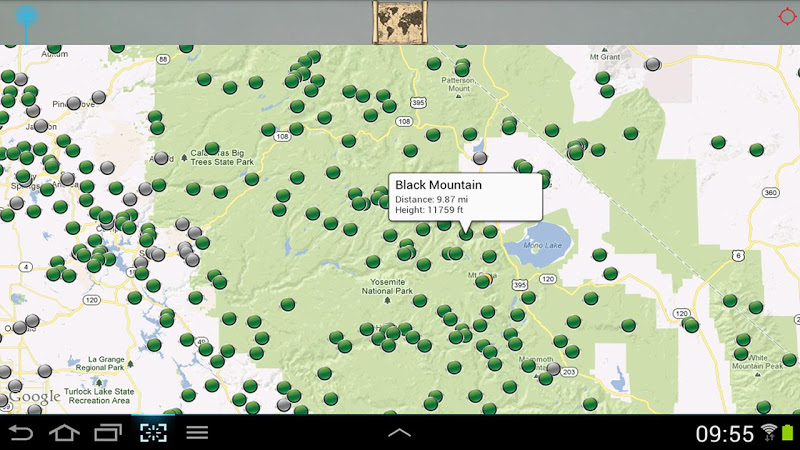800x450 pixels.
Task: Tap the screenshot capture icon
Action: click(153, 433)
